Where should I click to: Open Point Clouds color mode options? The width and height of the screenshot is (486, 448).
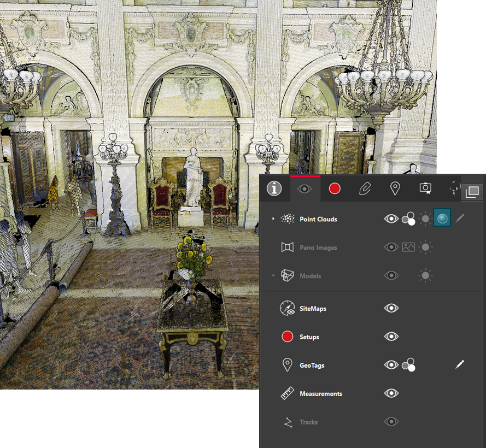(x=408, y=219)
